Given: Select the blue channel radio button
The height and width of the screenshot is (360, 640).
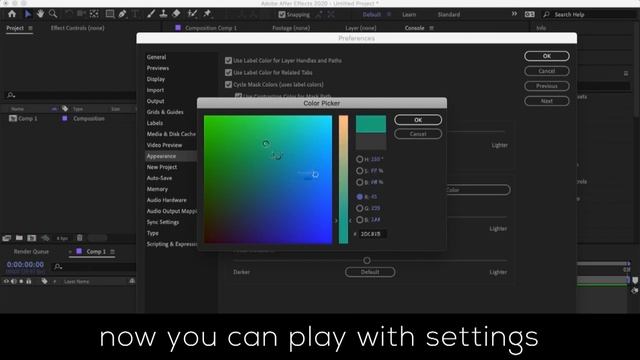Looking at the screenshot, I should click(360, 220).
